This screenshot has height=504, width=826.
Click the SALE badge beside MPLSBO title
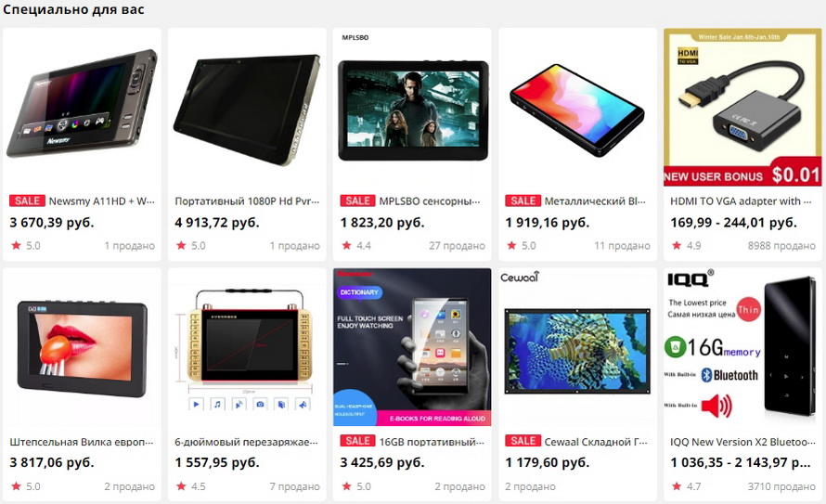[357, 200]
